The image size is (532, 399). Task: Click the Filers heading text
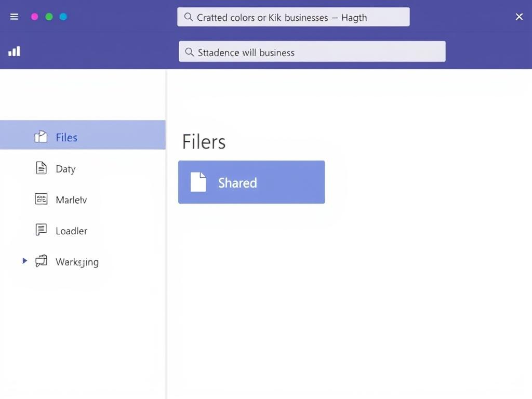click(x=204, y=142)
